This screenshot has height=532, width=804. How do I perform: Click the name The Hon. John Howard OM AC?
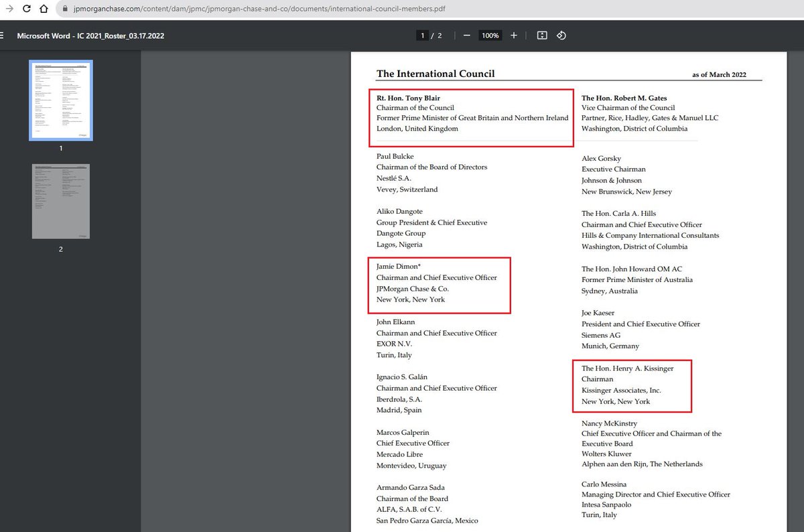632,269
